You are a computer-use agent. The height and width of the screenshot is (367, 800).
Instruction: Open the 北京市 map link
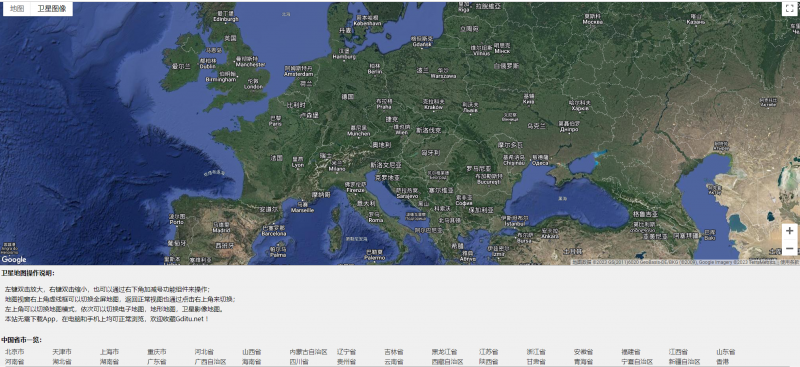coord(14,352)
